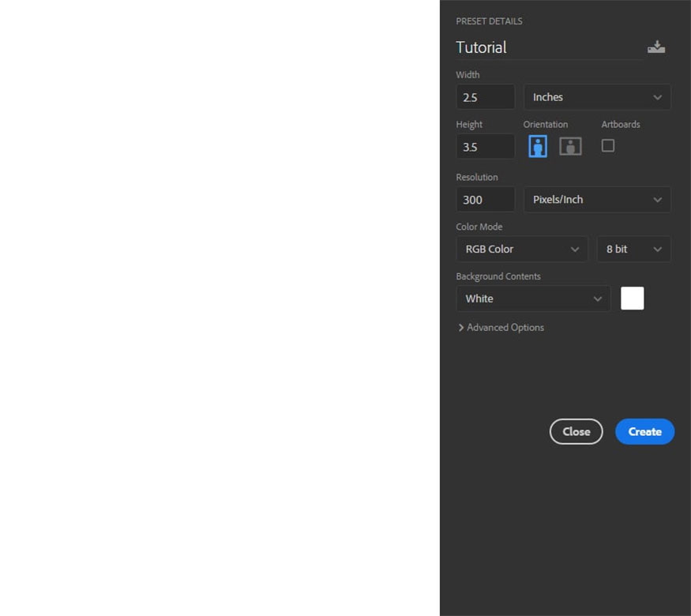Click the Resolution field showing 300
This screenshot has width=691, height=616.
coord(485,200)
